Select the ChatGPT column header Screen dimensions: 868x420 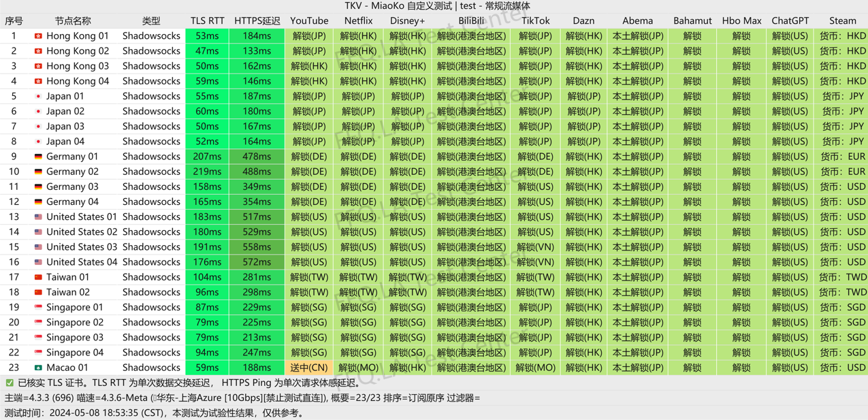click(790, 21)
